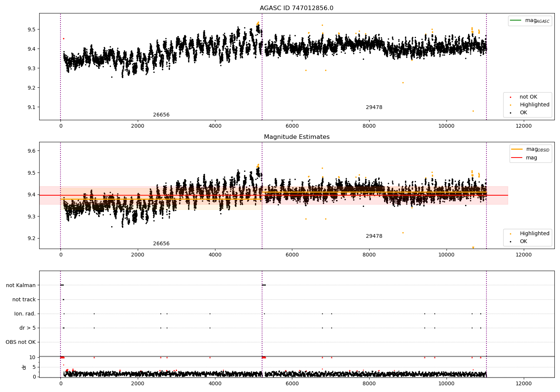Click the "26656" obsid label in top plot
The width and height of the screenshot is (560, 392).
click(x=161, y=115)
